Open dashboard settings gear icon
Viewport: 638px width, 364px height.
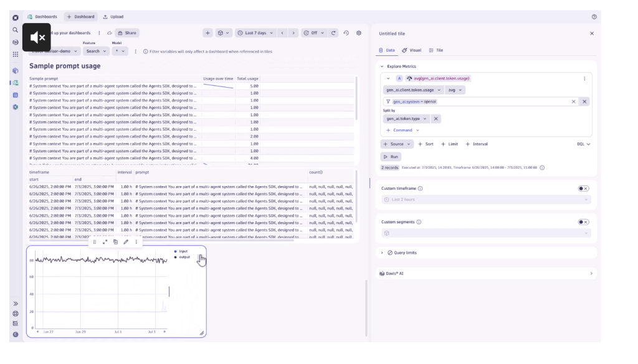point(359,33)
